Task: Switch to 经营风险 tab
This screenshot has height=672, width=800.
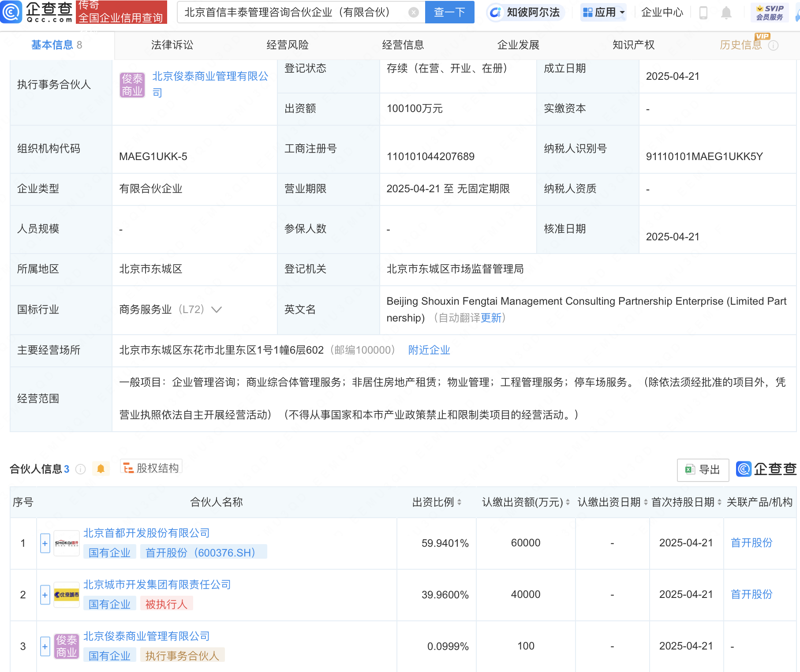Action: tap(288, 45)
